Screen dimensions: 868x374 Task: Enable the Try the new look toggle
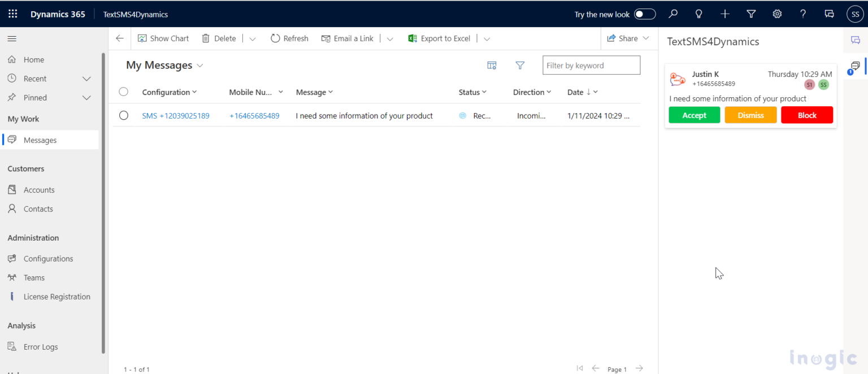pyautogui.click(x=644, y=14)
